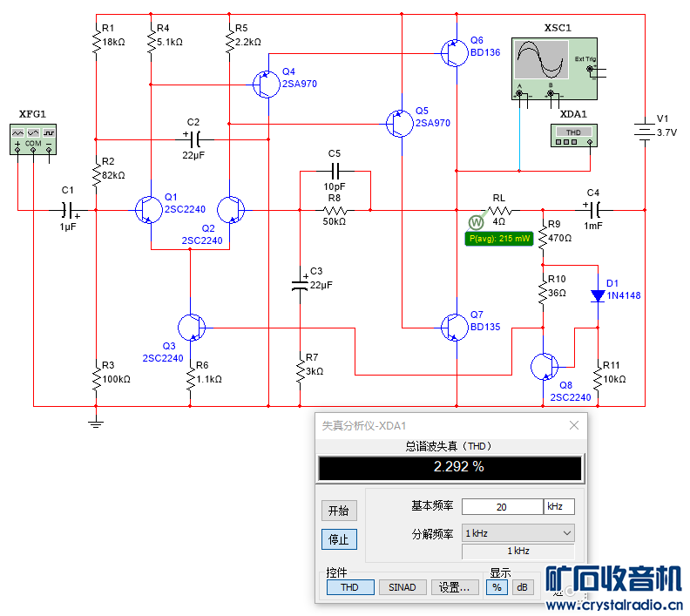Select the ground symbol below R3

[x=96, y=423]
